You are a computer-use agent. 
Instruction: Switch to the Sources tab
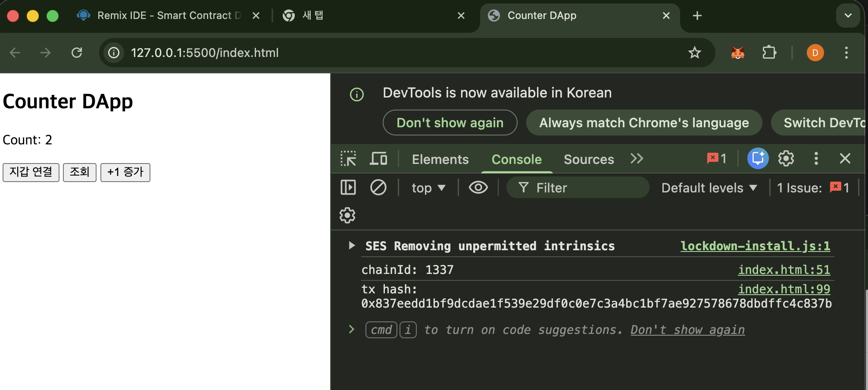click(x=589, y=159)
